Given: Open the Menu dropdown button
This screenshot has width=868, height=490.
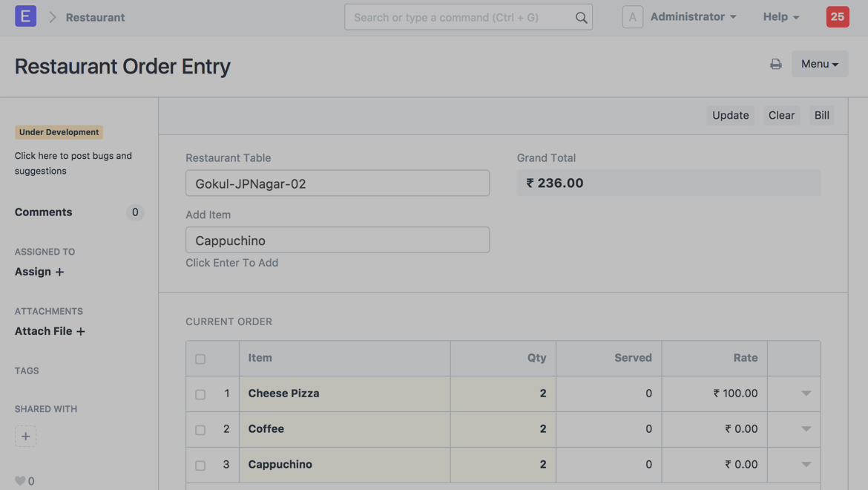Looking at the screenshot, I should tap(819, 64).
